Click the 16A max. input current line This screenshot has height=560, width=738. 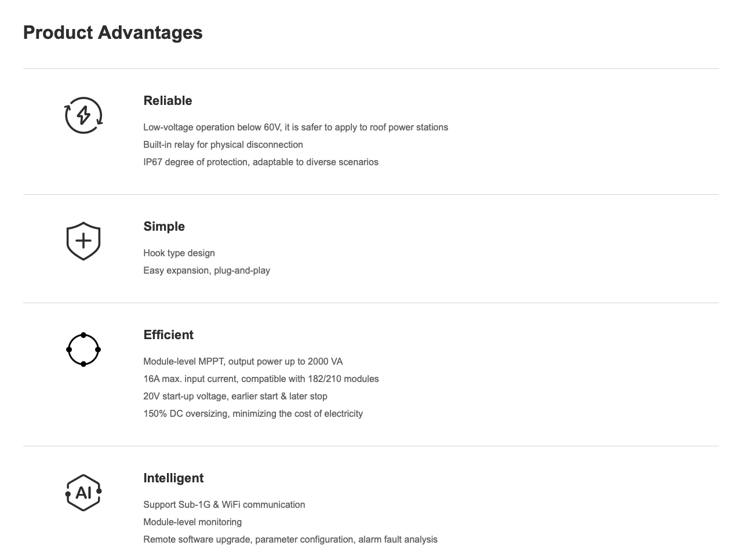261,379
